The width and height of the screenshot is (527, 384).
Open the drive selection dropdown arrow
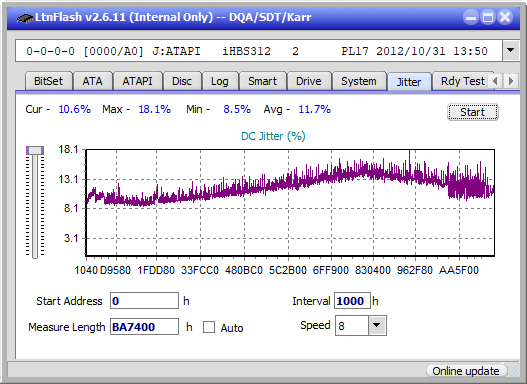tap(511, 51)
